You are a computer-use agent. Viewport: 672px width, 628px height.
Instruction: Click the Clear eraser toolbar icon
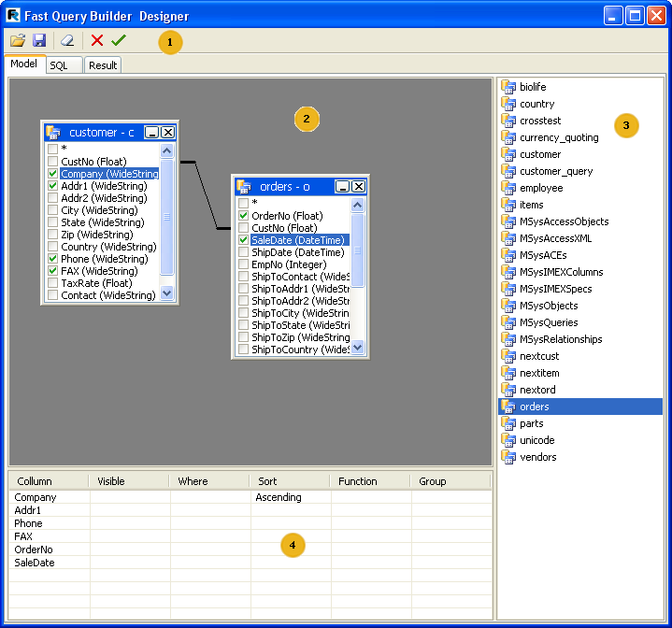pos(66,41)
